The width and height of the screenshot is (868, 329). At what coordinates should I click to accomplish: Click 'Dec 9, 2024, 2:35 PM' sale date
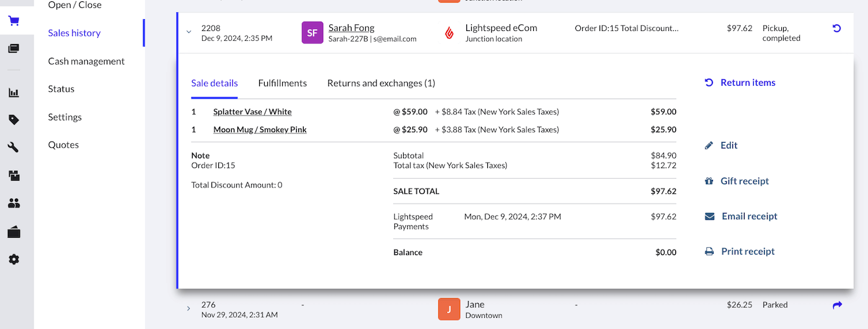237,38
